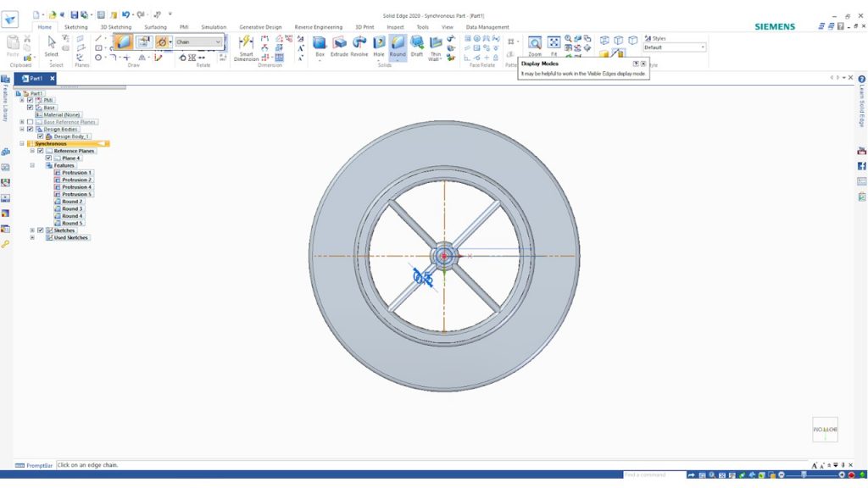Viewport: 868px width, 488px height.
Task: Select the Hole tool
Action: [x=379, y=44]
